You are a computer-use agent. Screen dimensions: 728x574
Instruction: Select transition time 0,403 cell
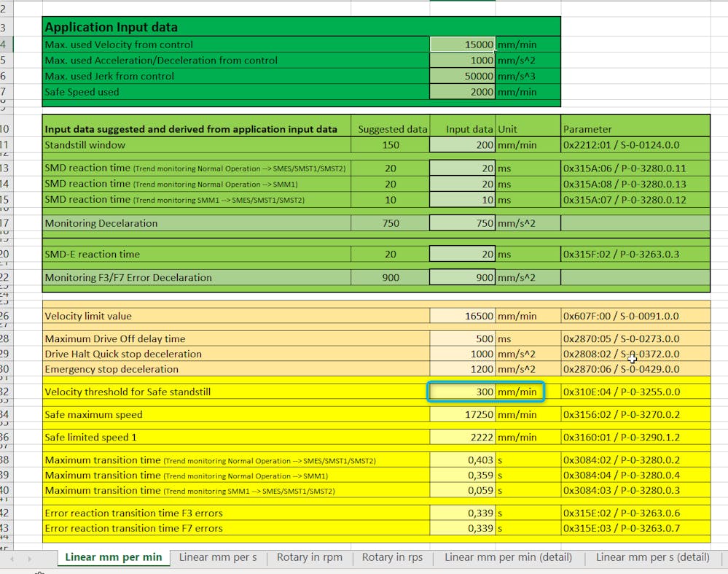[463, 460]
